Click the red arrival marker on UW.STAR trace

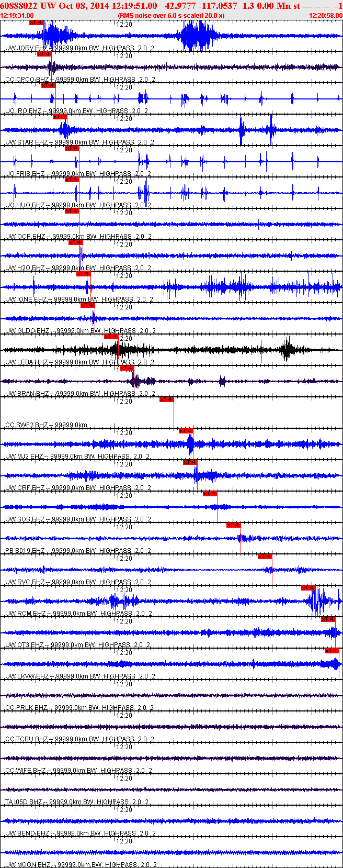pyautogui.click(x=60, y=117)
